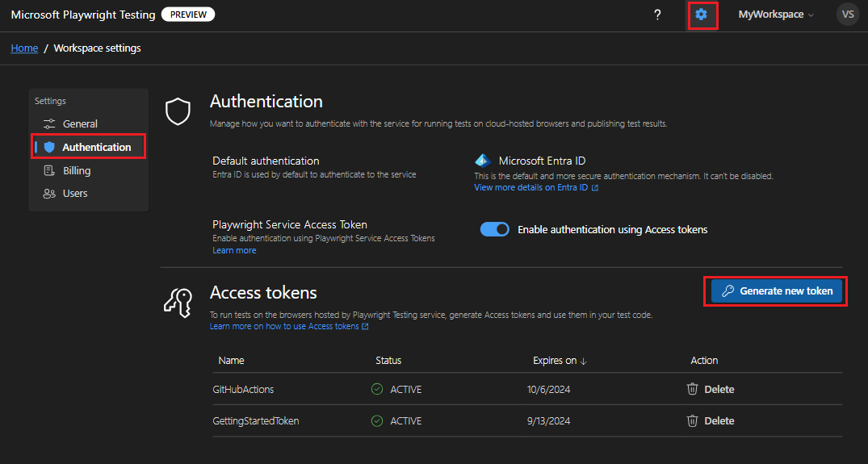This screenshot has height=464, width=868.
Task: Open Learn more link under Access Token
Action: click(x=234, y=250)
